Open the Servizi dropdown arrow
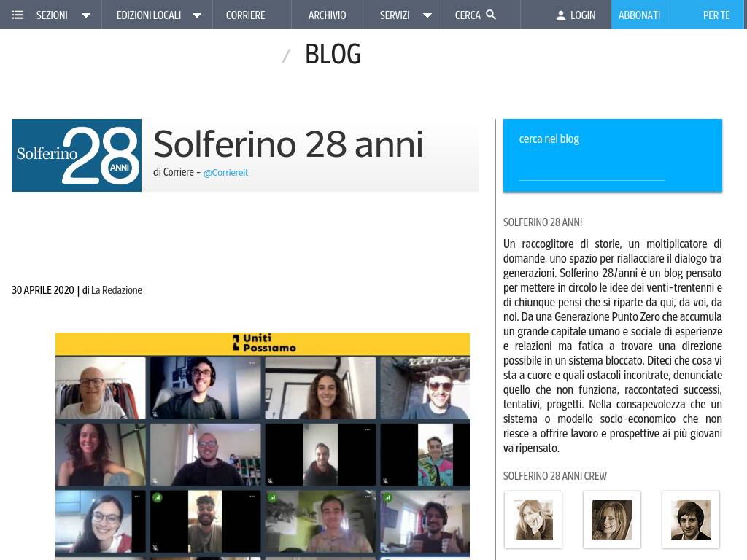This screenshot has width=747, height=560. [427, 15]
